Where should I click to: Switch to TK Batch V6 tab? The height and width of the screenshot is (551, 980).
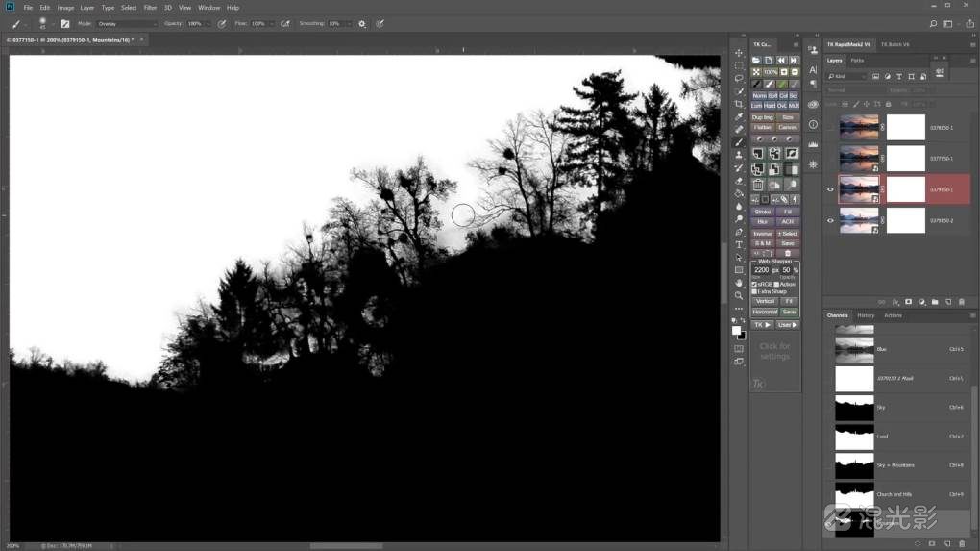coord(895,44)
